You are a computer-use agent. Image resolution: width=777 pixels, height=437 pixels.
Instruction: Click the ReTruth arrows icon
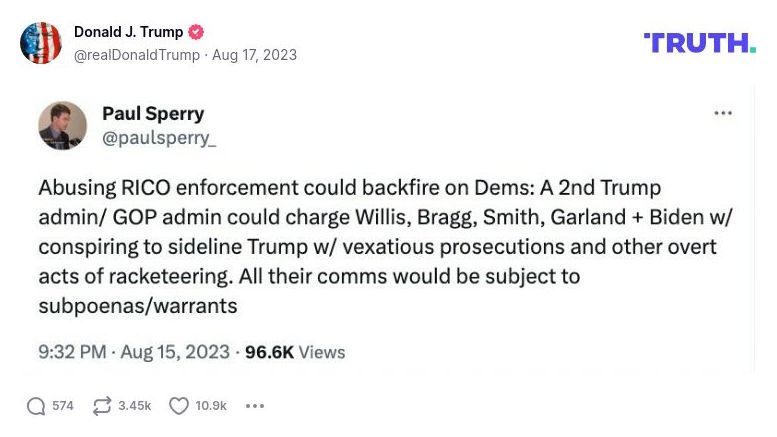(x=101, y=406)
